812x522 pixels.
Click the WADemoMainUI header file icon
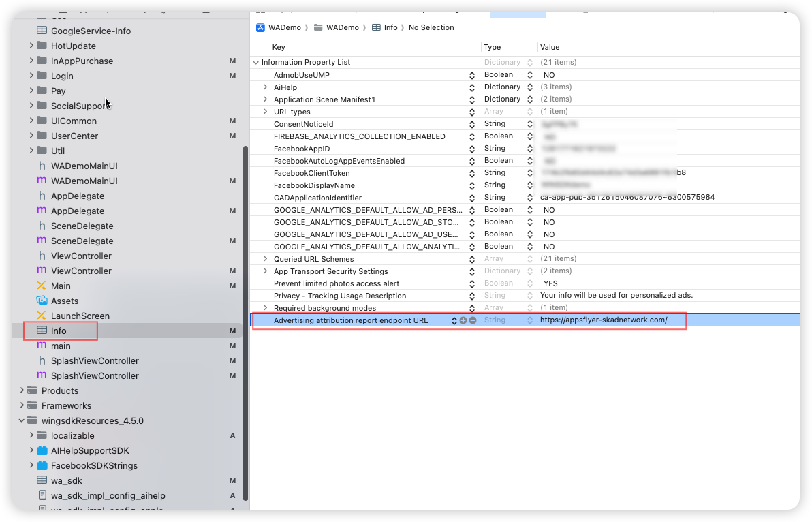[x=42, y=166]
